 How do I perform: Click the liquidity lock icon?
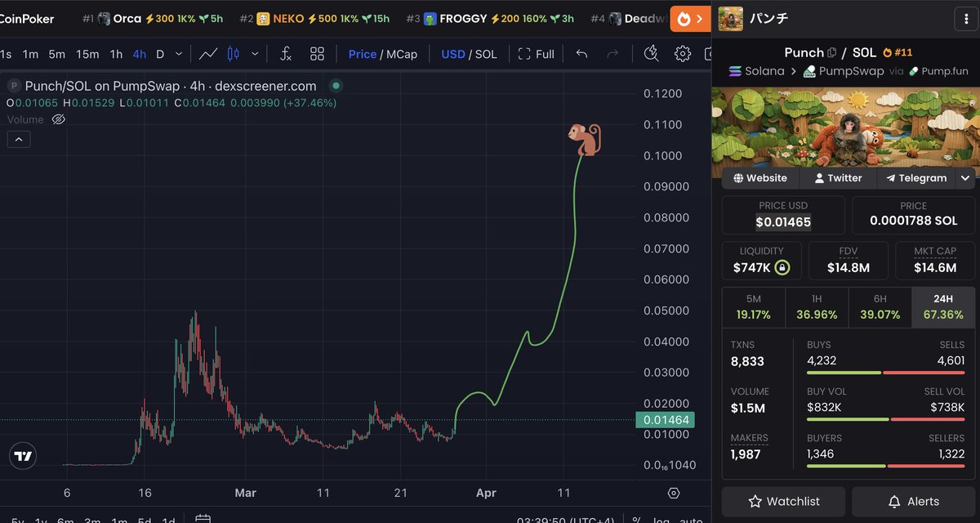click(782, 267)
